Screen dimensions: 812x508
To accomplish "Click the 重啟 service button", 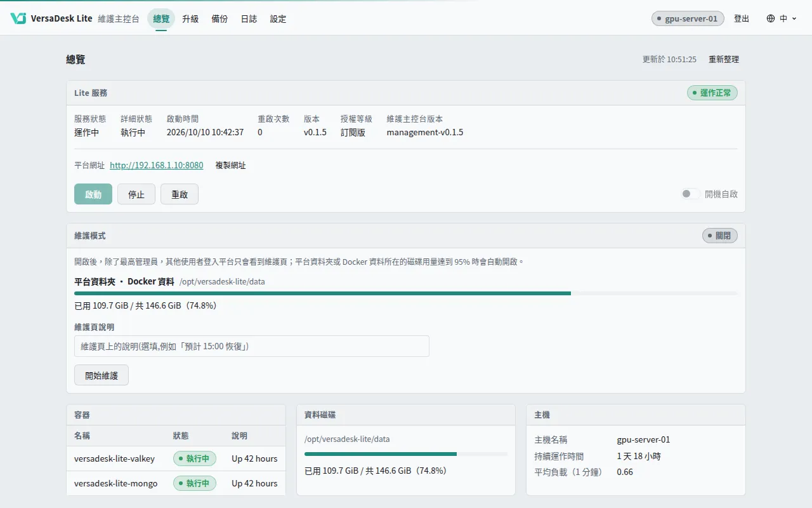I will [x=180, y=194].
